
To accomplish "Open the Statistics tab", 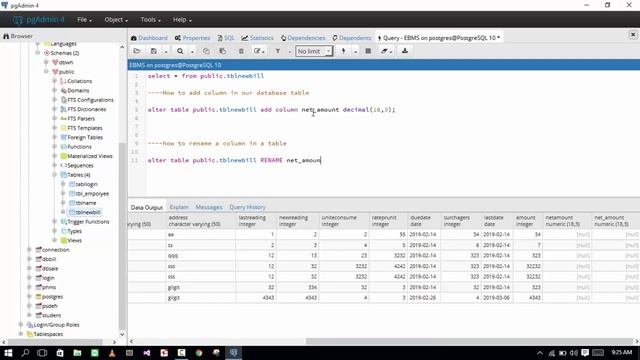I will click(258, 38).
